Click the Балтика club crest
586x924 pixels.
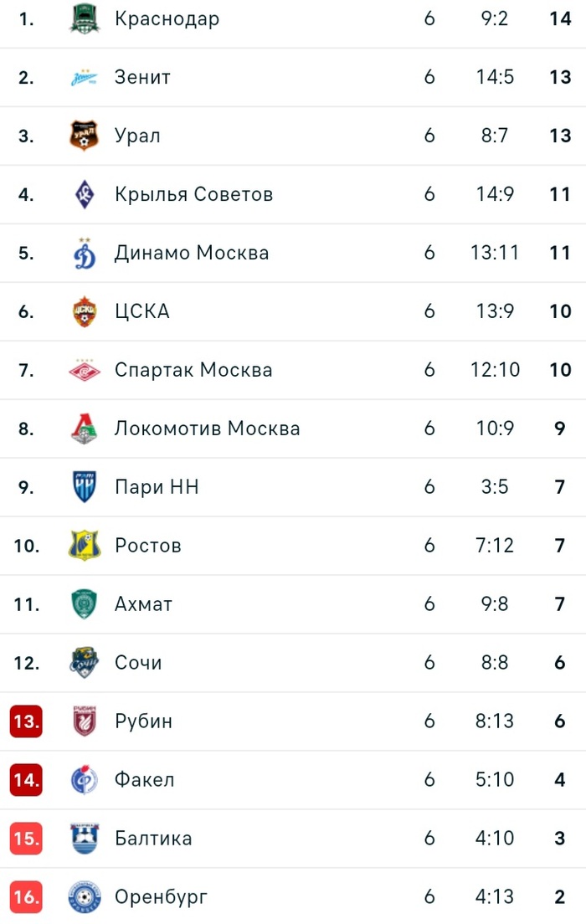(x=84, y=839)
